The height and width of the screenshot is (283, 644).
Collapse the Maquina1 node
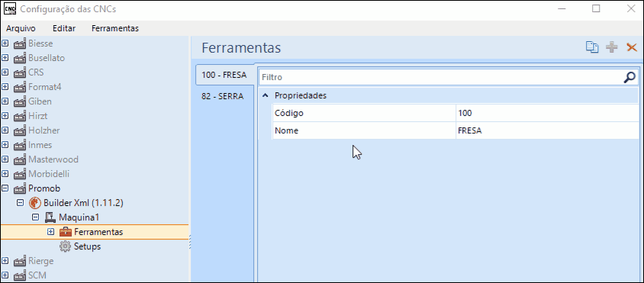pyautogui.click(x=36, y=217)
